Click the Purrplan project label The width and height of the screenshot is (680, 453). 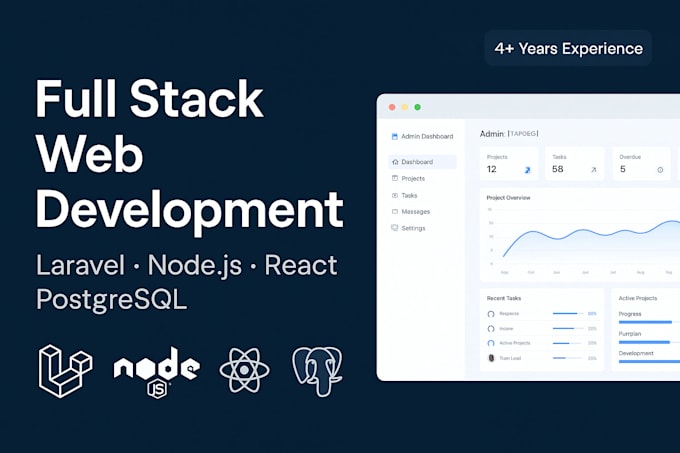[x=629, y=334]
